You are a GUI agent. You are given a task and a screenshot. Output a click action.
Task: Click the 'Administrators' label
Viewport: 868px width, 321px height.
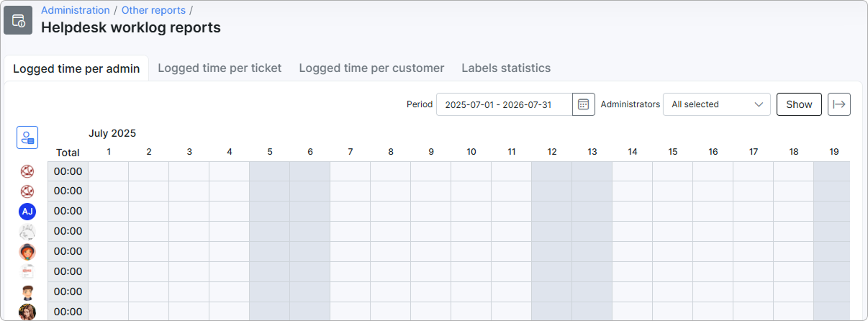[630, 104]
